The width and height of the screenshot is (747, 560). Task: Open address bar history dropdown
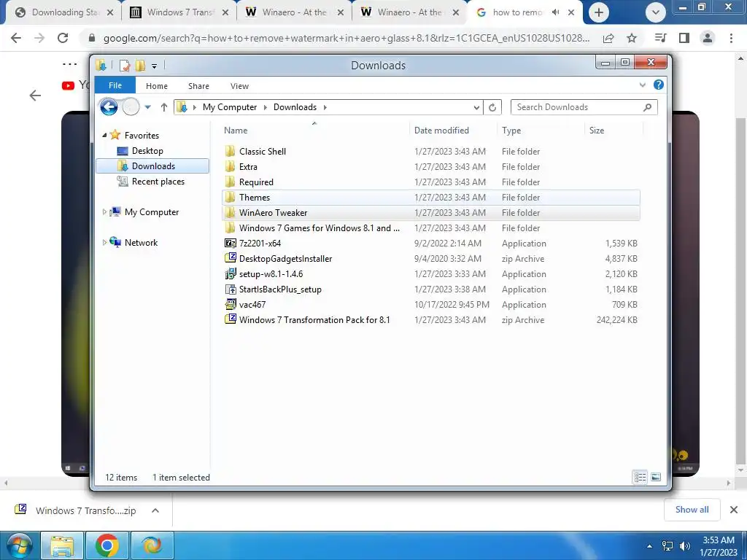point(476,107)
